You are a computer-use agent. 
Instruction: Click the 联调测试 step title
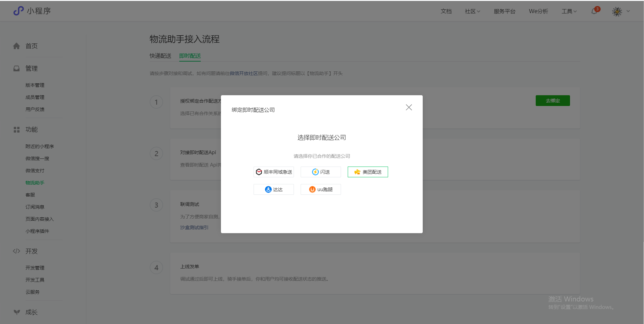point(190,204)
